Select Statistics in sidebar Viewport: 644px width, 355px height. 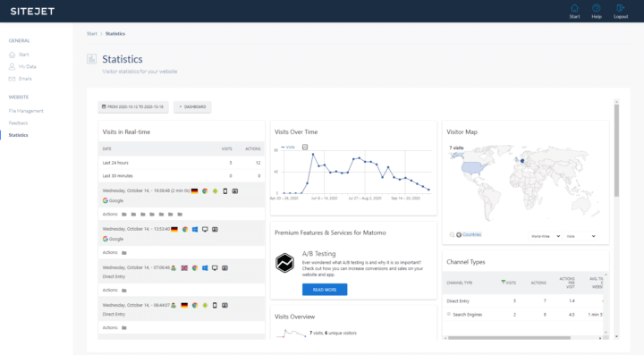(x=18, y=135)
